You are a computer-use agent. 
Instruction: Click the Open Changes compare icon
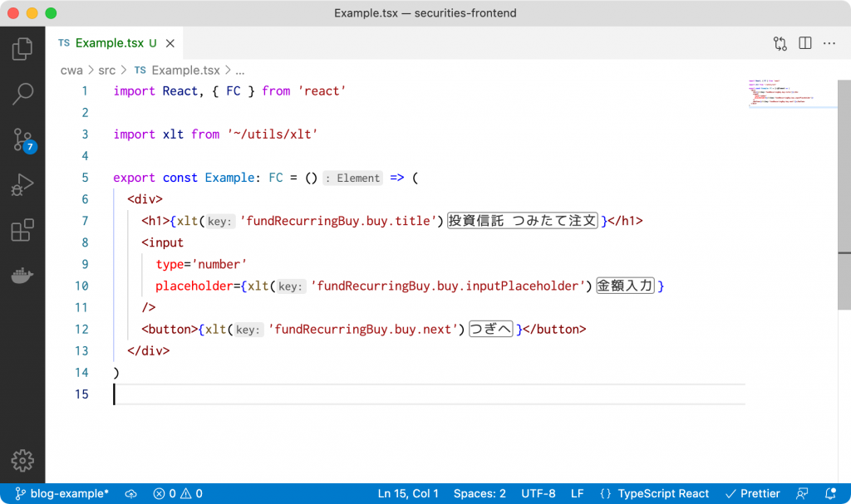click(x=780, y=43)
